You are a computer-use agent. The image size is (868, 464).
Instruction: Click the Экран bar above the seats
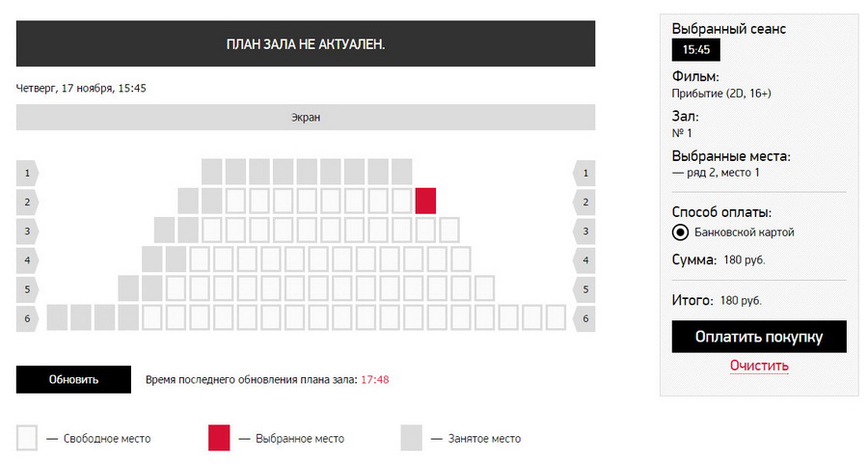pos(306,118)
